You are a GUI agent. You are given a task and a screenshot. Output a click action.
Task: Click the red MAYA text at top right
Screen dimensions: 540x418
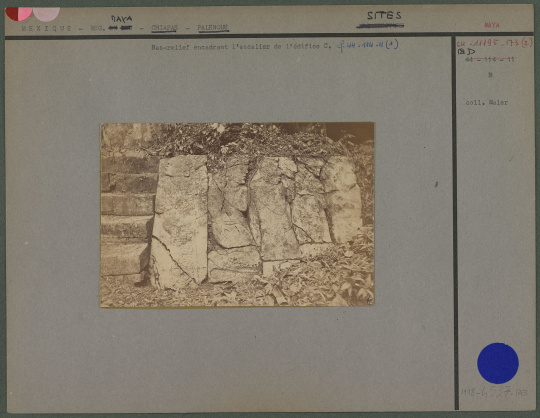(492, 25)
